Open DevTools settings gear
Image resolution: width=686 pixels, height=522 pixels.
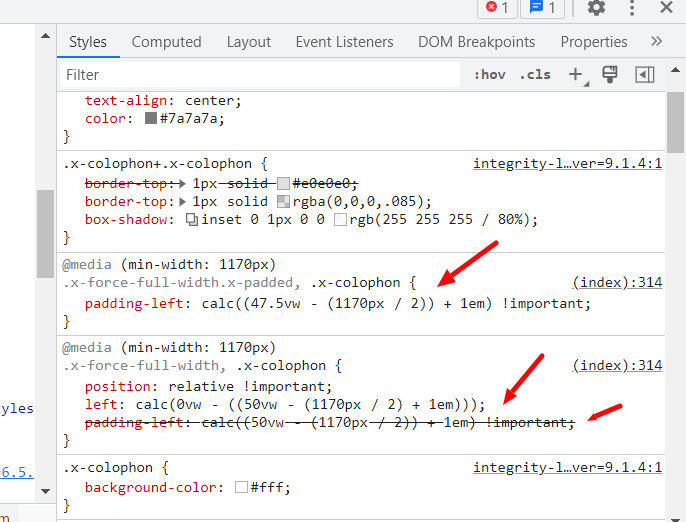[596, 8]
